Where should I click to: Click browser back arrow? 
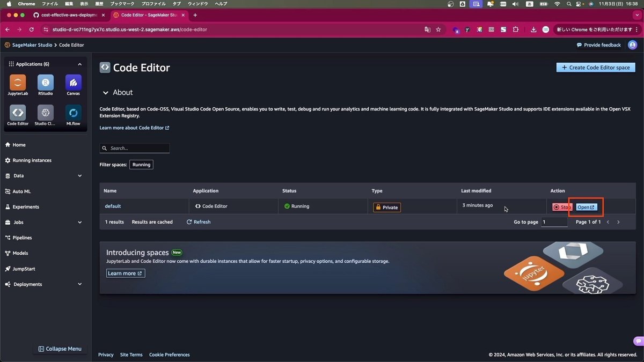[8, 29]
